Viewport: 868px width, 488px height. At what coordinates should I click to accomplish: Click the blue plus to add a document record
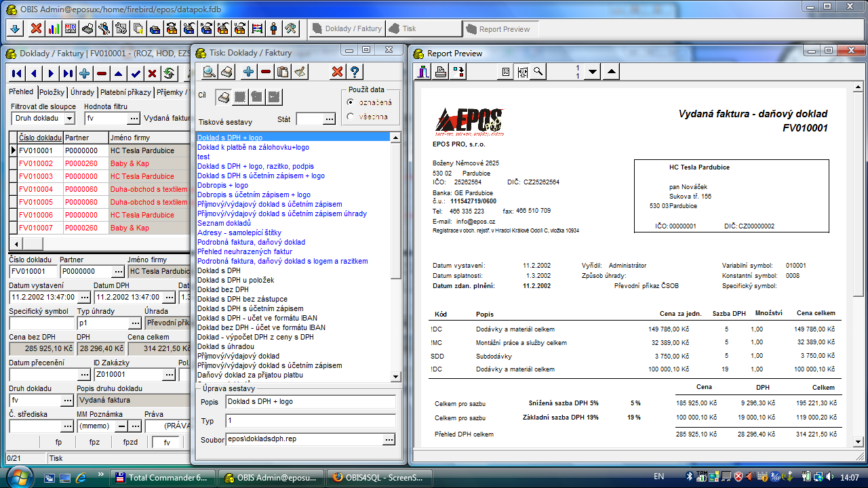85,73
